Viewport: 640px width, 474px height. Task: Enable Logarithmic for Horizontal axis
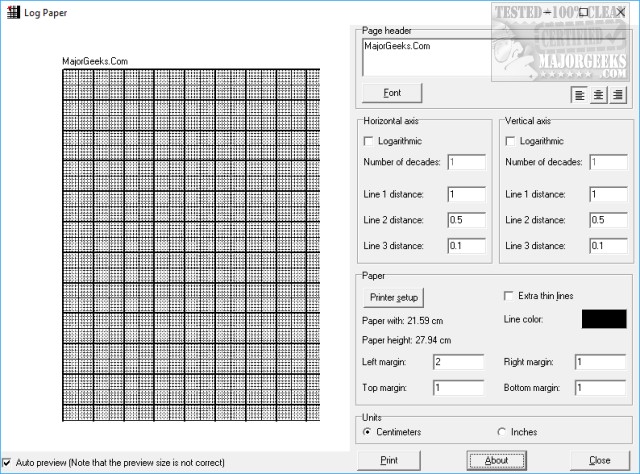pos(368,141)
